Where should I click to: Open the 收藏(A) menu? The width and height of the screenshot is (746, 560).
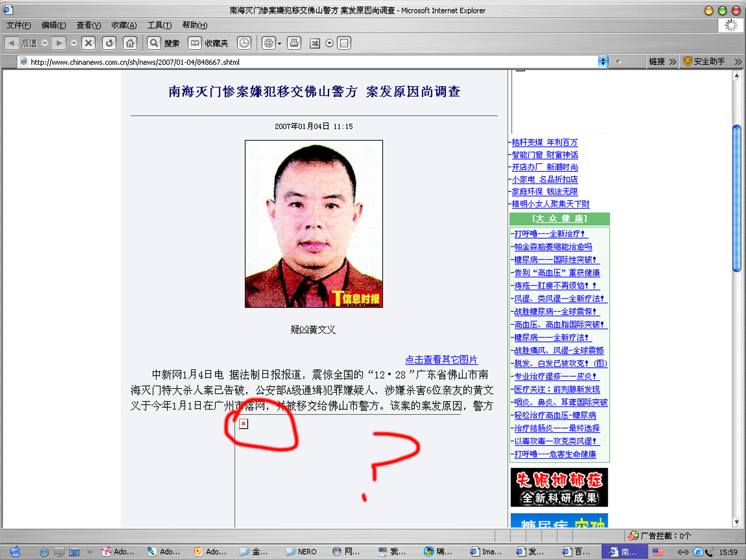pyautogui.click(x=124, y=25)
